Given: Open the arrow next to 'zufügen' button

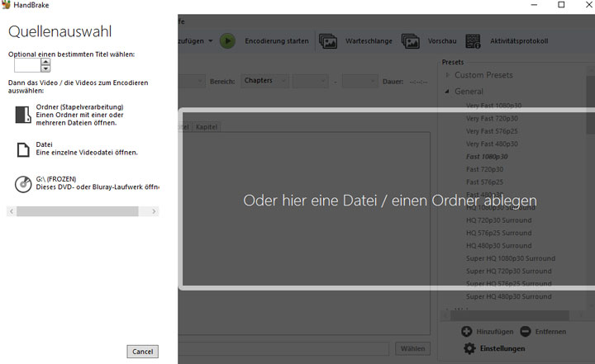Looking at the screenshot, I should (211, 41).
